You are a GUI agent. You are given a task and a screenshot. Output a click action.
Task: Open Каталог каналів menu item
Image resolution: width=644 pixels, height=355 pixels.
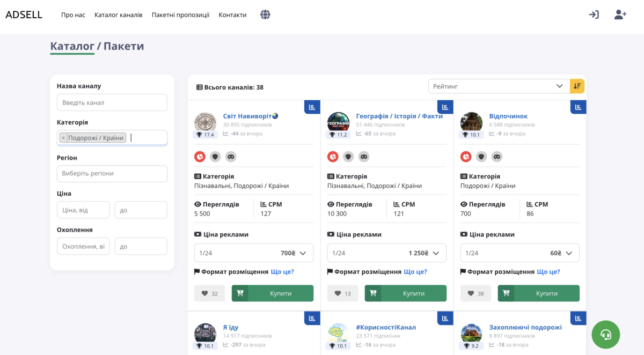pos(119,15)
